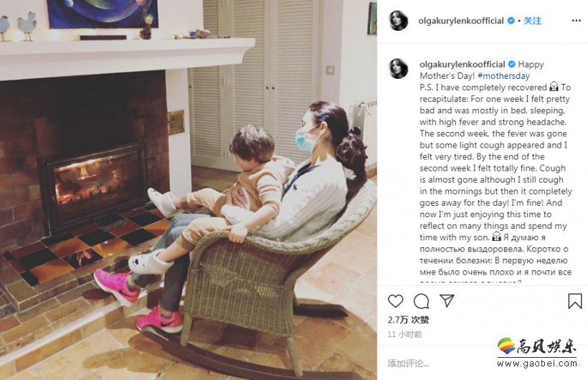
Task: Share post via paper plane icon
Action: click(447, 300)
